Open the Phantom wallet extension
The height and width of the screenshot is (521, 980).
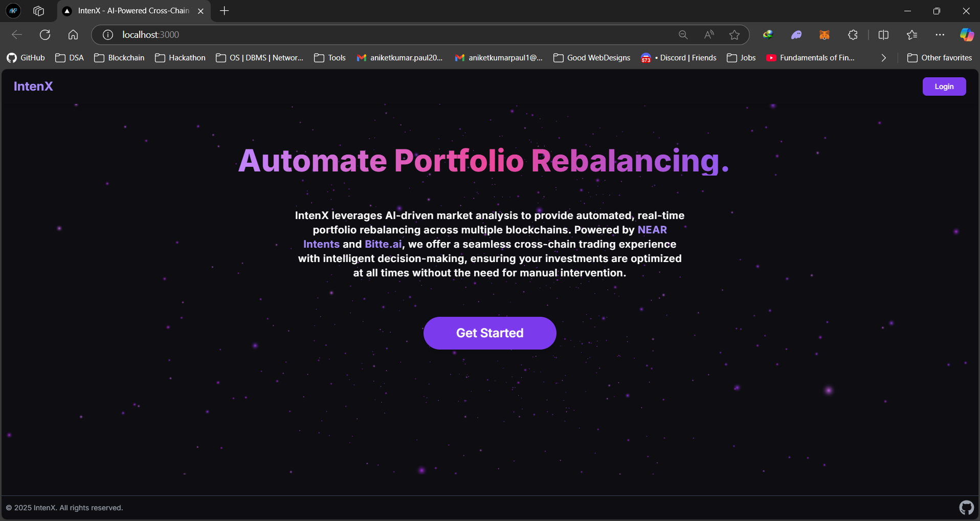click(796, 35)
